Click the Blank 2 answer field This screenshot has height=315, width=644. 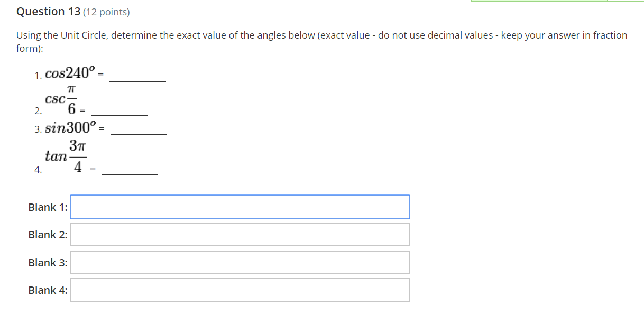click(x=240, y=234)
